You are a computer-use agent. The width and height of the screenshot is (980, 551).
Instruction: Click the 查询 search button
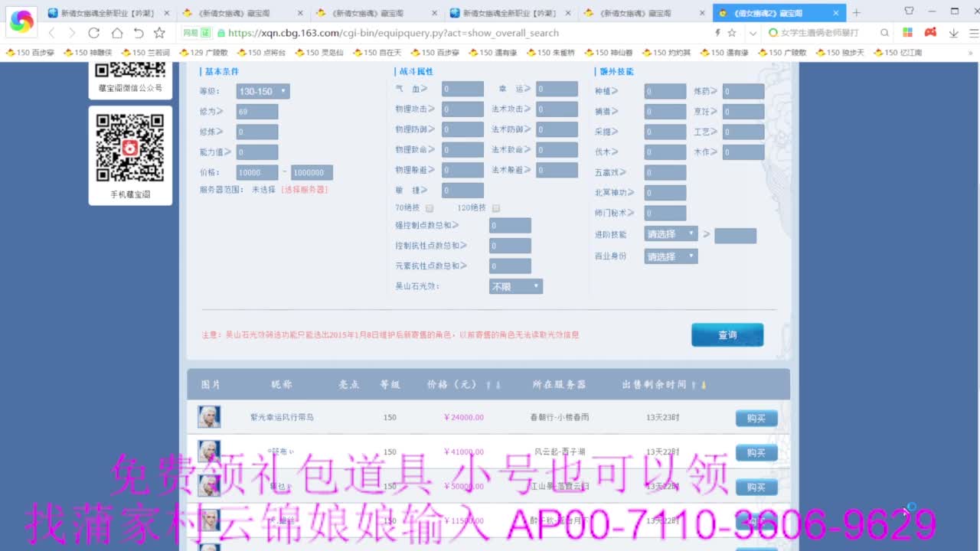tap(727, 335)
